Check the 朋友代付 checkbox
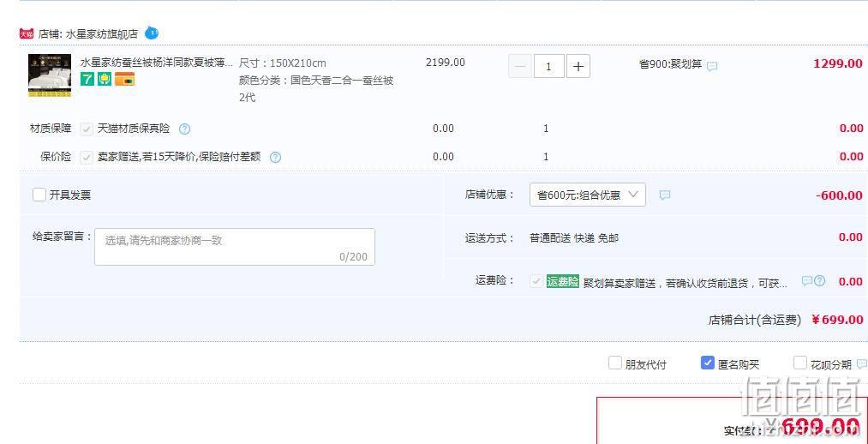 click(x=615, y=363)
